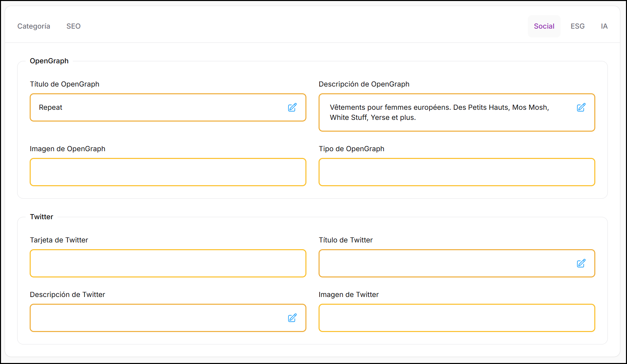The width and height of the screenshot is (627, 364).
Task: Open the SEO tab
Action: 73,26
